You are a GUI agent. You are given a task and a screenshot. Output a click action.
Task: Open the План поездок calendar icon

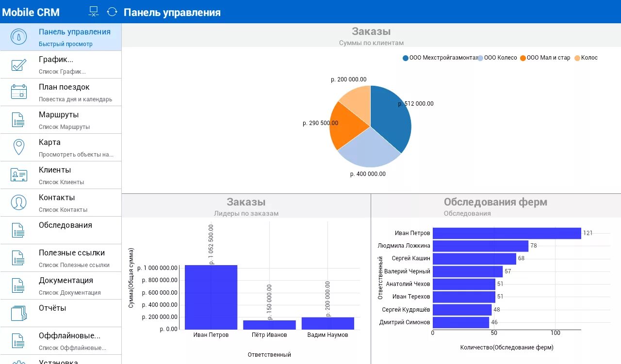click(19, 92)
